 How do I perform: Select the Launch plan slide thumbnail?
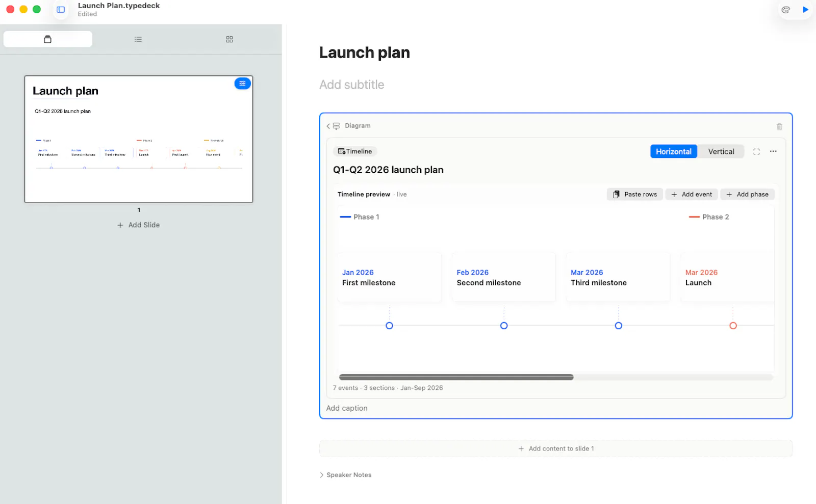pyautogui.click(x=139, y=139)
